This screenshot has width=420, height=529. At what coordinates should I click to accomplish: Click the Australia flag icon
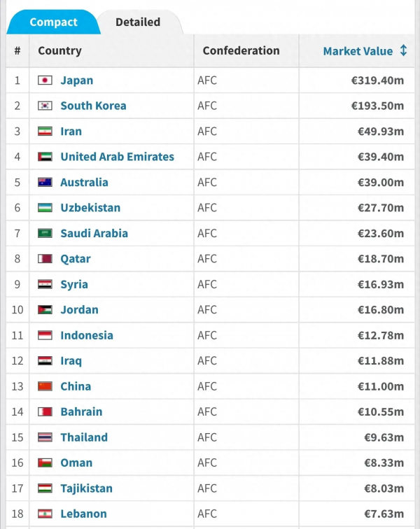pos(45,183)
